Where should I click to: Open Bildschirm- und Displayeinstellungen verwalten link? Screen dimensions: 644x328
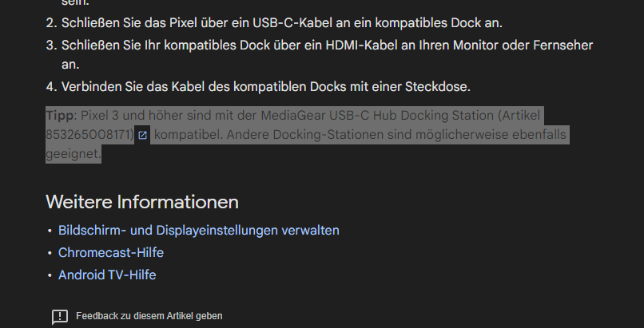[198, 231]
